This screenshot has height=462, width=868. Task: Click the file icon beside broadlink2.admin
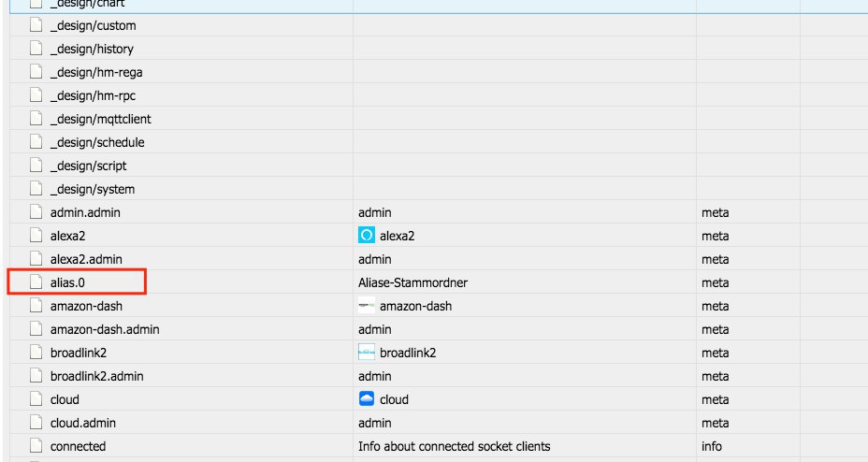(36, 376)
